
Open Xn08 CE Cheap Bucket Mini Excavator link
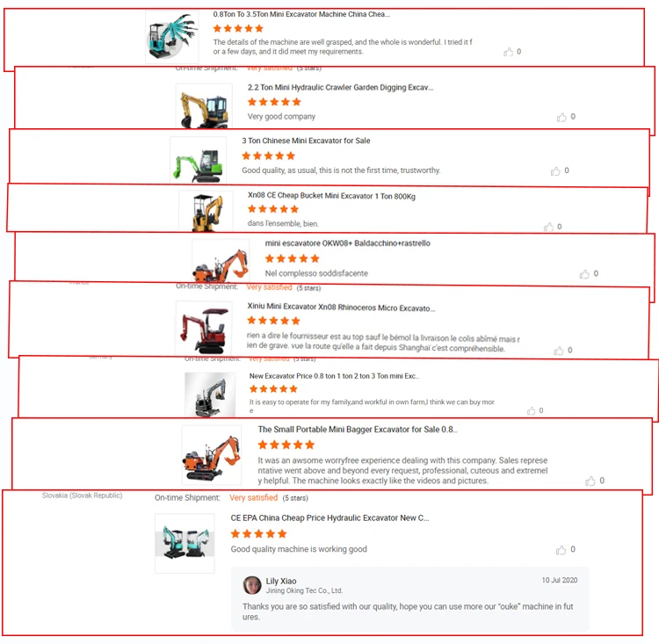(x=331, y=196)
